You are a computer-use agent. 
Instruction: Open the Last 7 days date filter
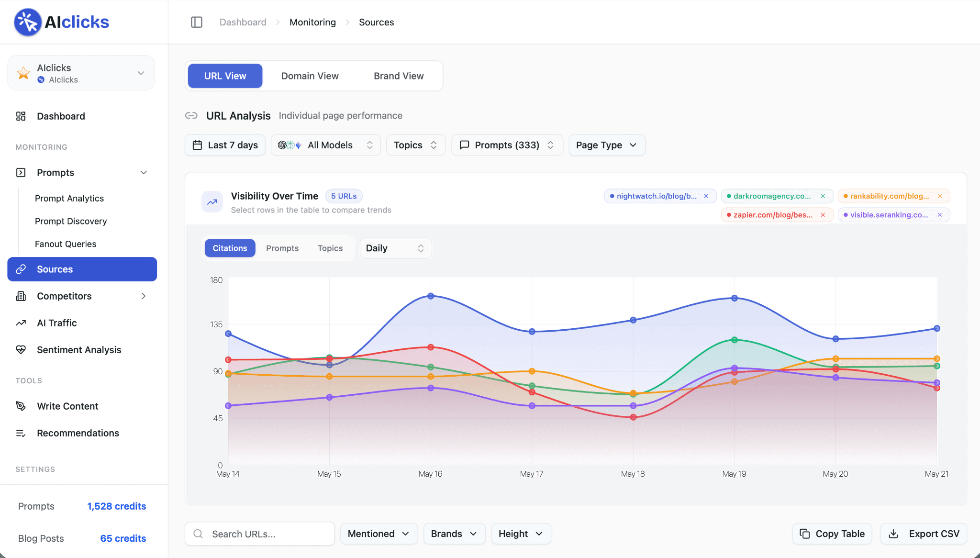pos(225,145)
